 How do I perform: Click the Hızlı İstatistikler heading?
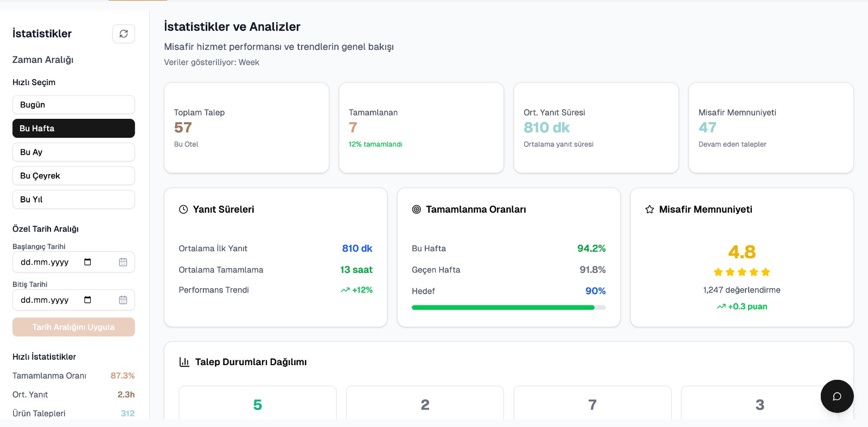click(44, 356)
